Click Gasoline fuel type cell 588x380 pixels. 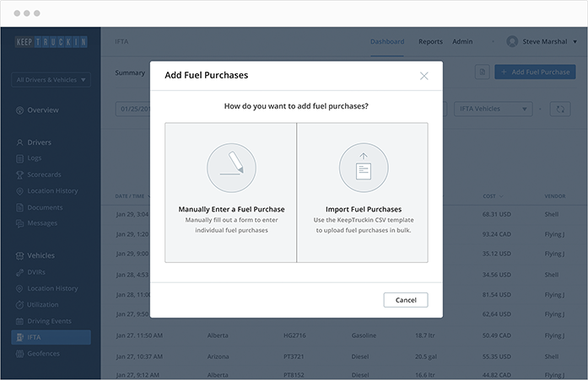click(364, 335)
